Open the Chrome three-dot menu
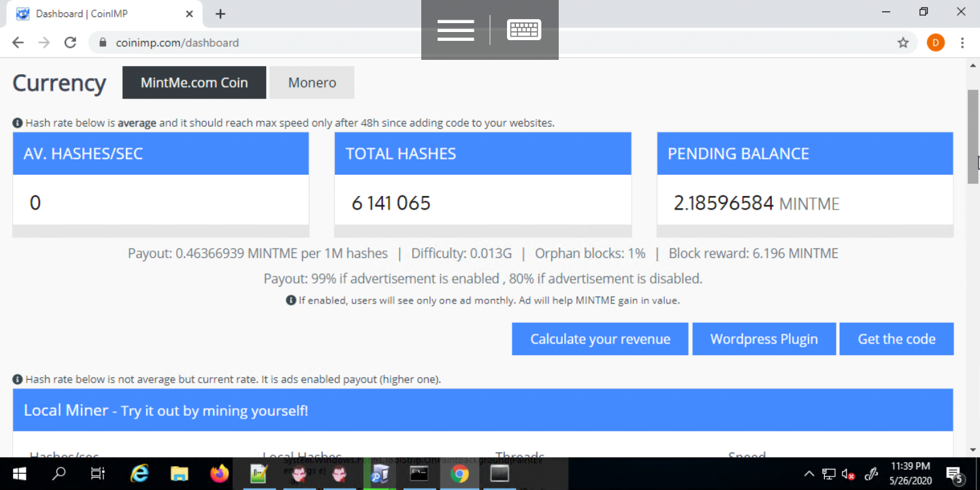Image resolution: width=980 pixels, height=490 pixels. tap(962, 43)
